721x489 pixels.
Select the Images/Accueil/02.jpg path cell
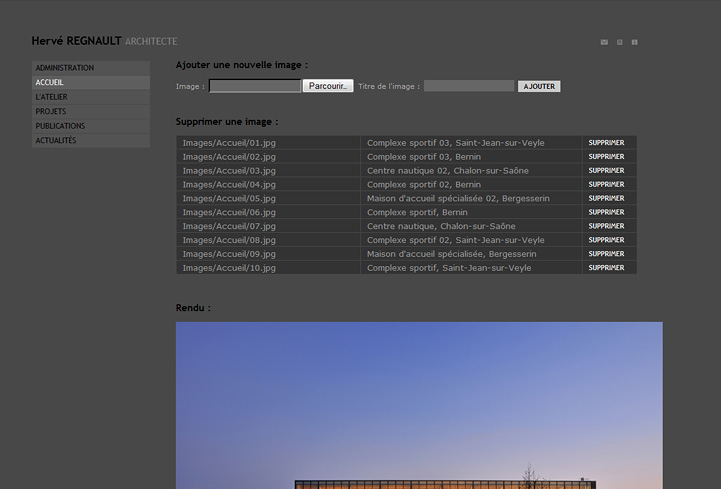(x=268, y=157)
